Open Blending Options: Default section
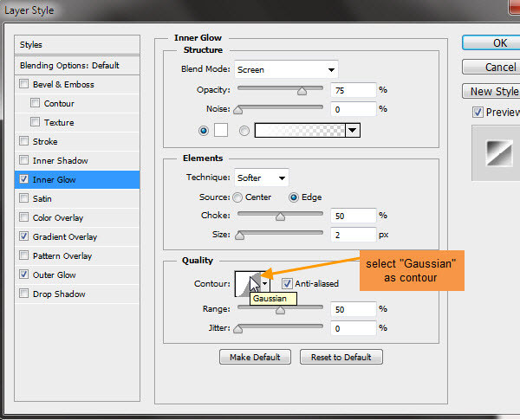 pyautogui.click(x=69, y=66)
